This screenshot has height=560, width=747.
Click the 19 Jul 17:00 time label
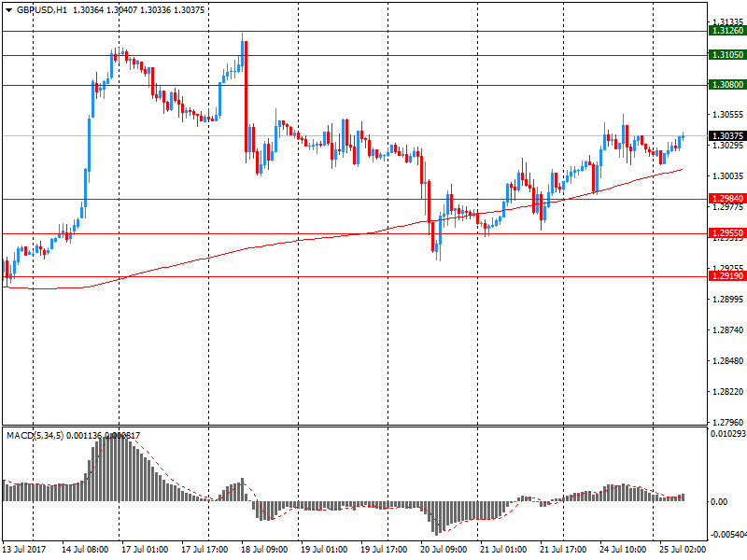click(x=384, y=550)
